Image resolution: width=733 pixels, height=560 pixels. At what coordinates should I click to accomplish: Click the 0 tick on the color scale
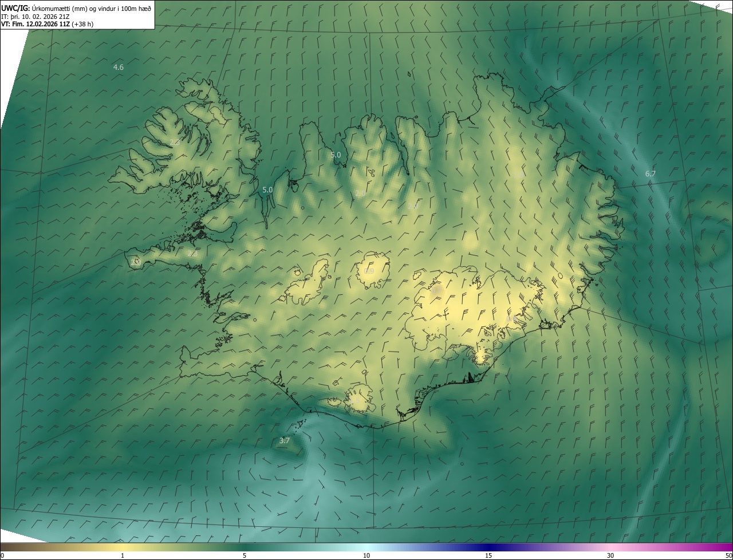pyautogui.click(x=2, y=555)
